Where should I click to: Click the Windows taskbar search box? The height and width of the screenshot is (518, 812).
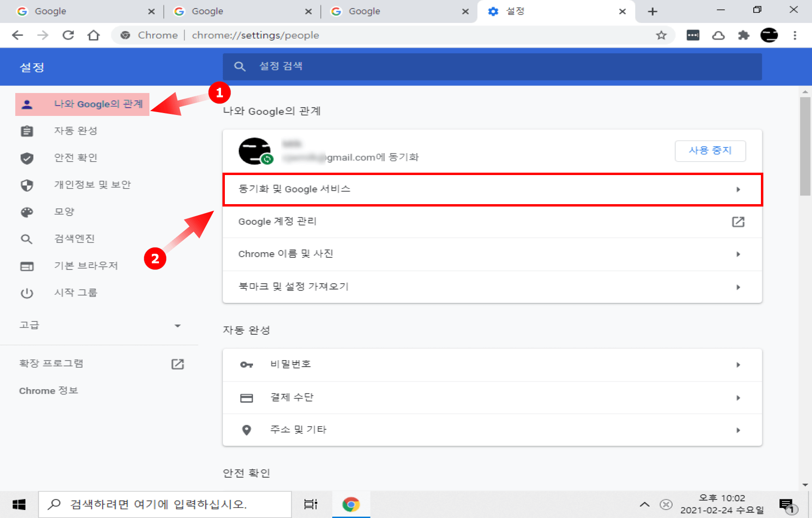tap(165, 505)
